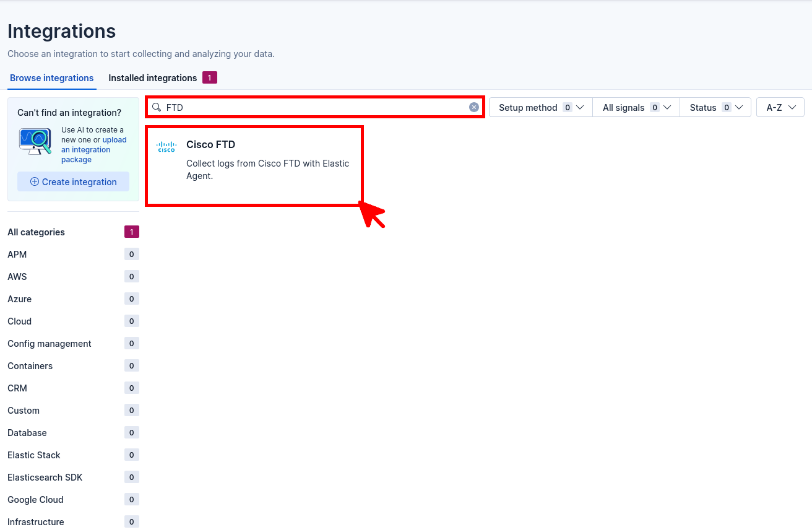This screenshot has width=812, height=532.
Task: Select the Config management category
Action: click(73, 344)
